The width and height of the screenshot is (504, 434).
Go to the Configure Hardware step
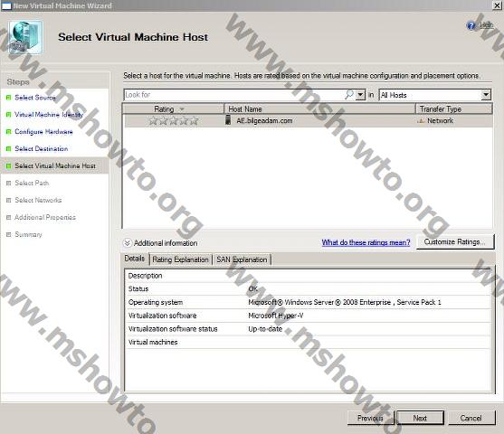43,132
